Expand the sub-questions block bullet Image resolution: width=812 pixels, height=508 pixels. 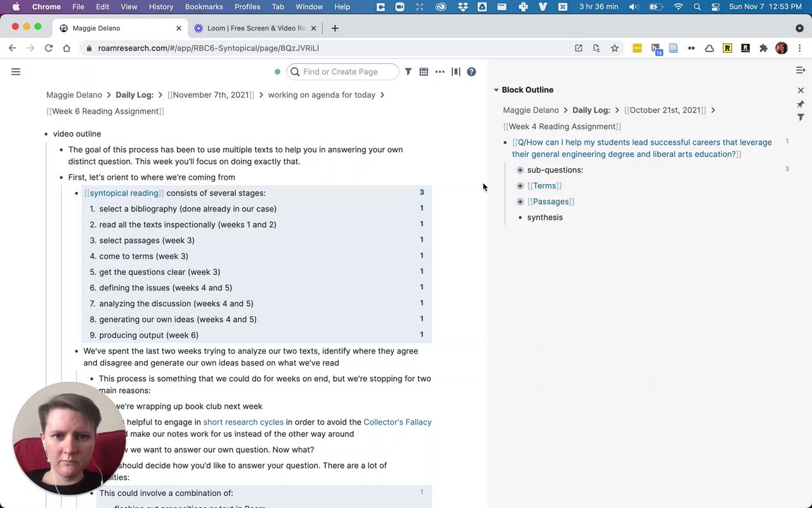pyautogui.click(x=520, y=170)
